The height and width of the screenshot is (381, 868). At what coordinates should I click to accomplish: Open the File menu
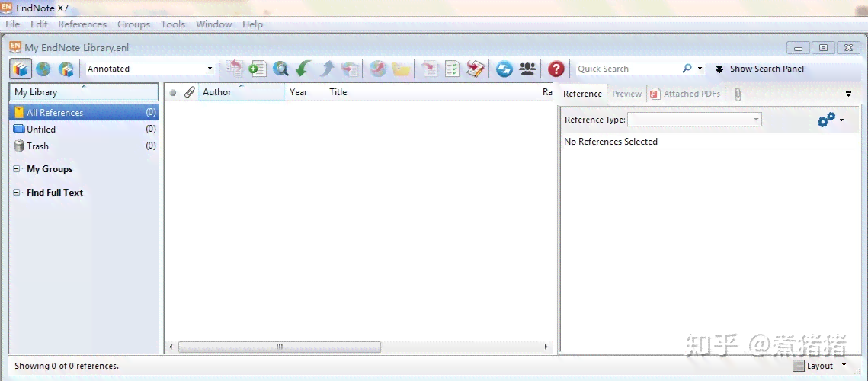[x=12, y=24]
